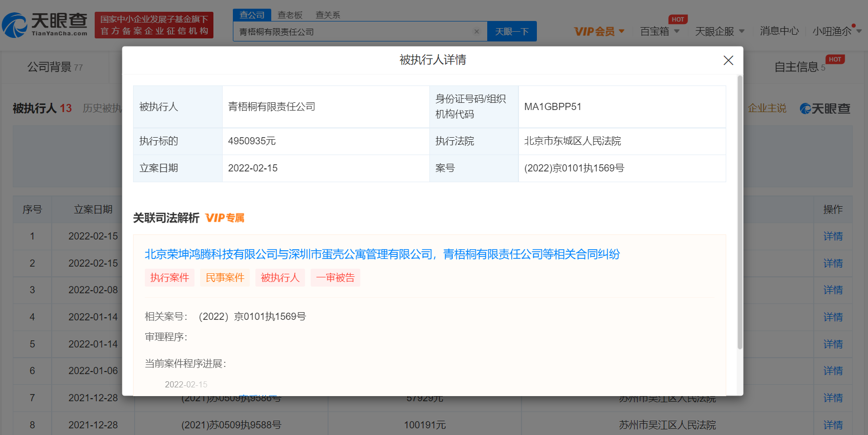Open the VIP会员 dropdown

(x=599, y=31)
